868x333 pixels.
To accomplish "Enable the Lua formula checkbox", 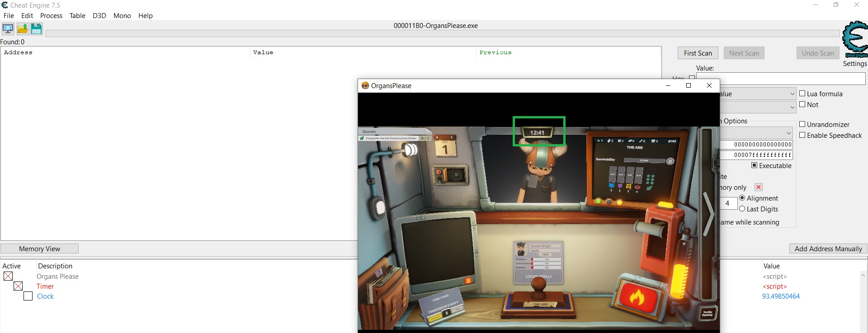I will pos(802,94).
